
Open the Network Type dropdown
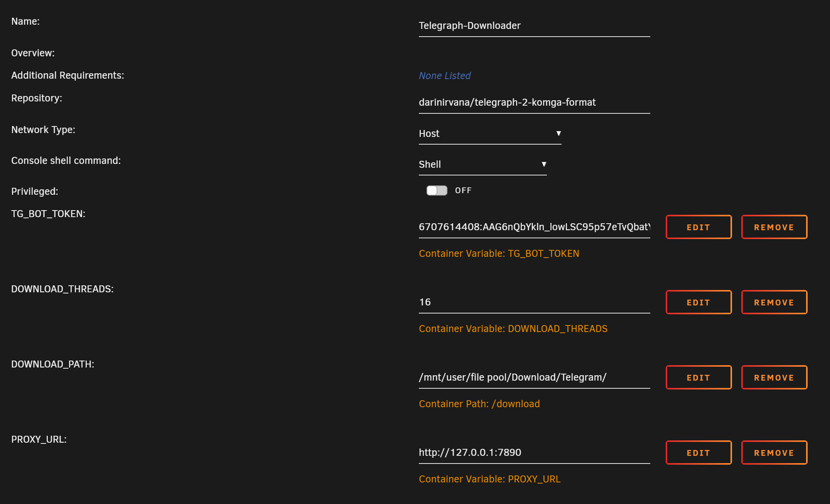pyautogui.click(x=489, y=134)
